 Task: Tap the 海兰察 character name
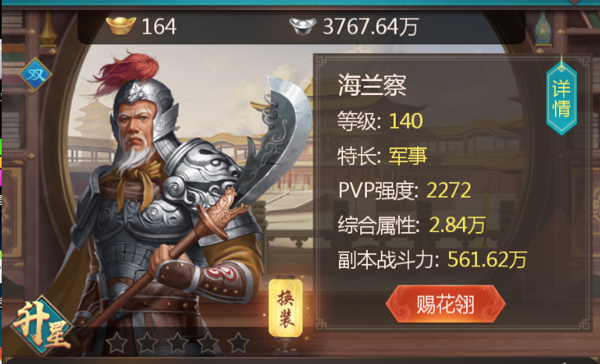click(x=372, y=85)
